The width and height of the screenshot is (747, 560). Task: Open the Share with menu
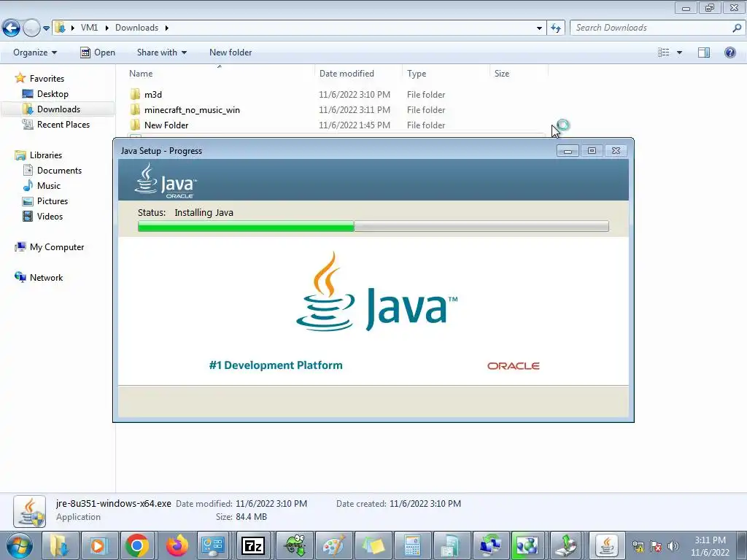161,52
